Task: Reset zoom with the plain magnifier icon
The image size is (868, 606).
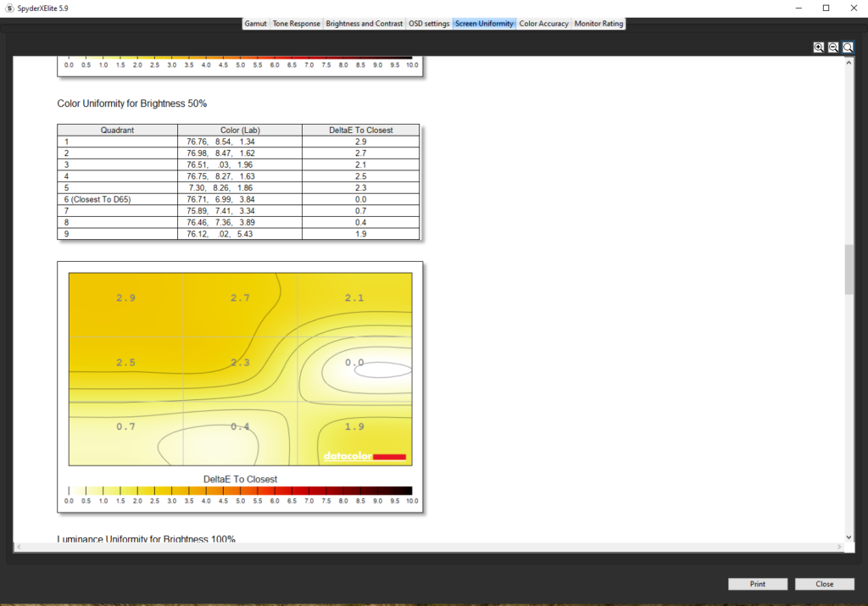Action: (848, 47)
